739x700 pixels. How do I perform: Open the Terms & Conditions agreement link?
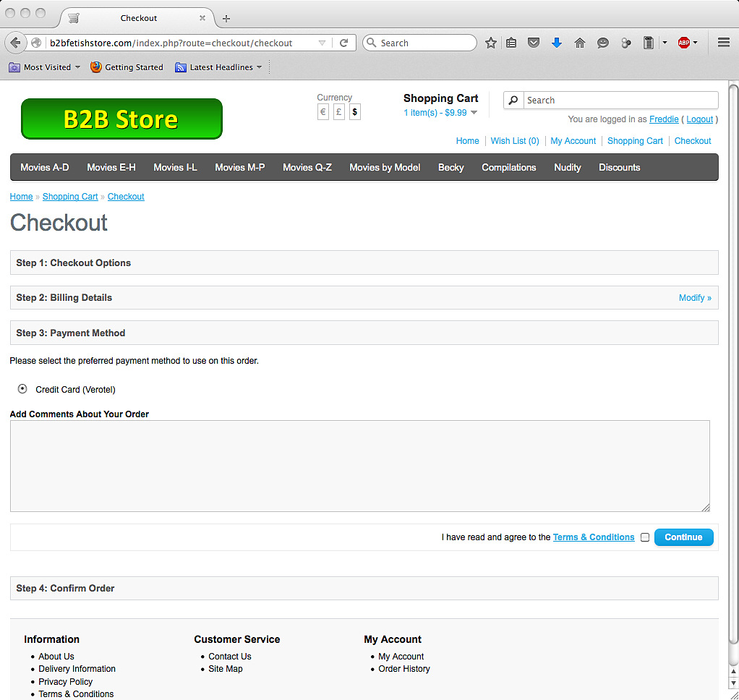(x=594, y=537)
